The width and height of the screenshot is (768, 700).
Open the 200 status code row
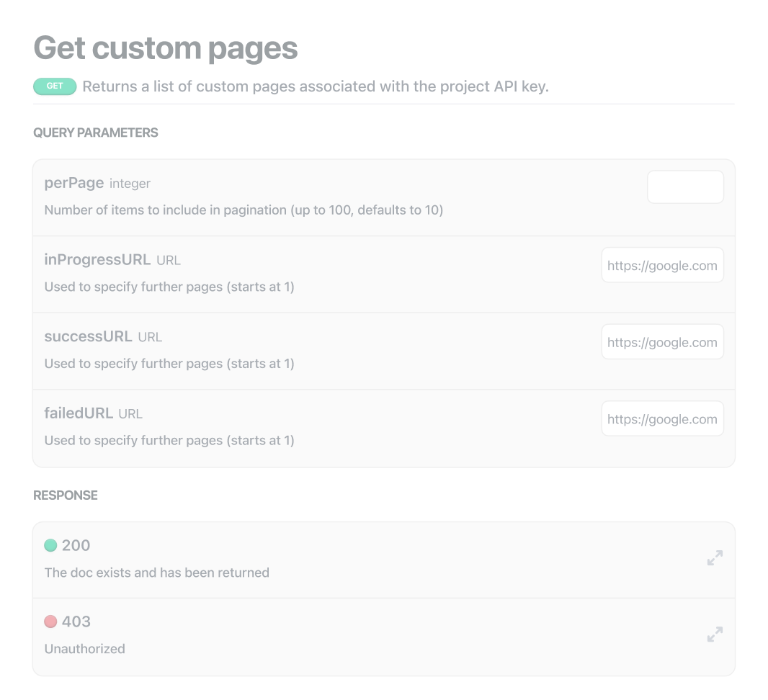(76, 546)
